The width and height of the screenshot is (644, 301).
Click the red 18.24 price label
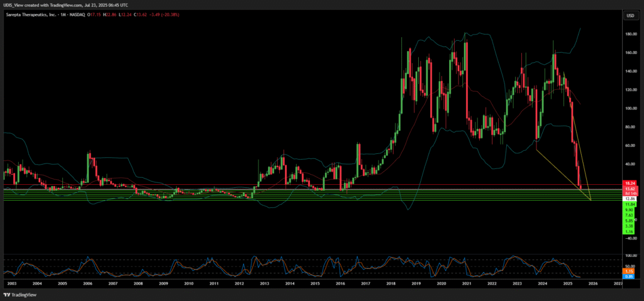pos(628,183)
